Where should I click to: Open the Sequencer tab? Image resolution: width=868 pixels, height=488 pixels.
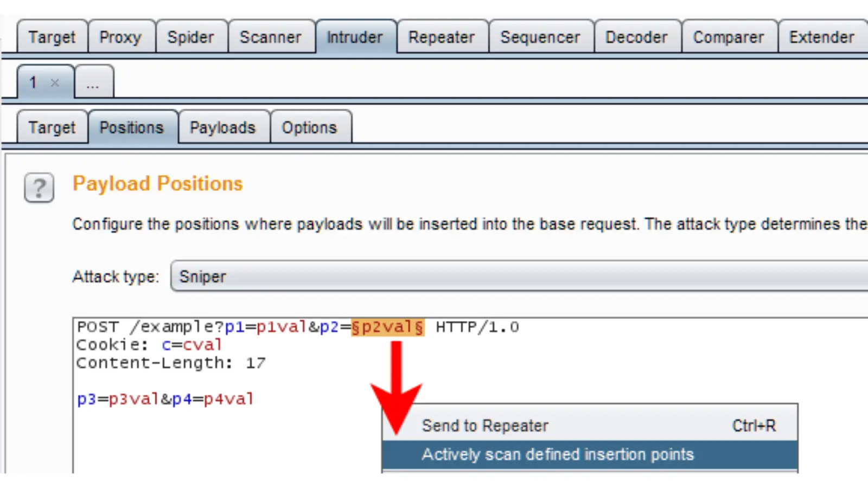coord(540,37)
